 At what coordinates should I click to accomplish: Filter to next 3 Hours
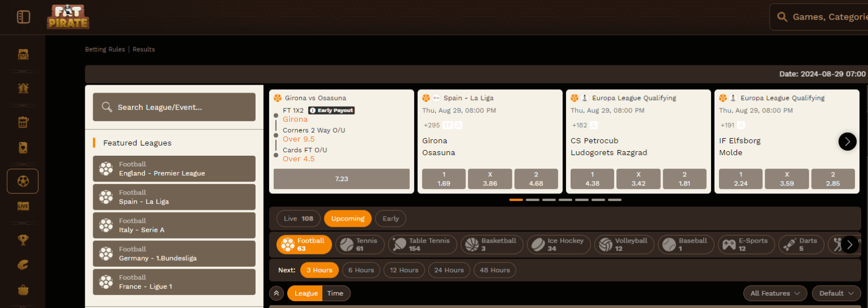[x=319, y=270]
